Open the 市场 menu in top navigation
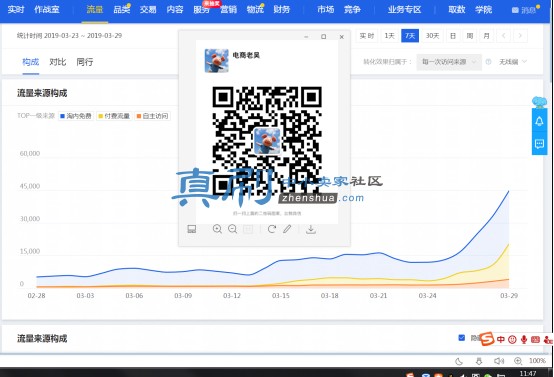This screenshot has height=377, width=554. tap(326, 10)
